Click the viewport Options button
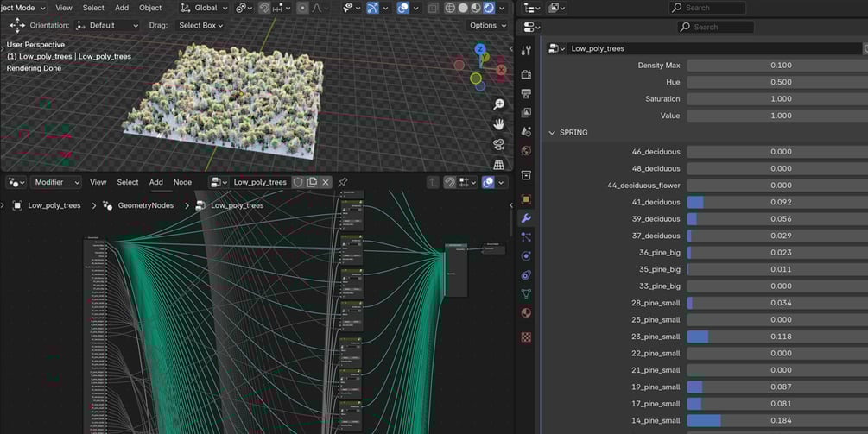Viewport: 868px width, 434px height. pos(486,25)
